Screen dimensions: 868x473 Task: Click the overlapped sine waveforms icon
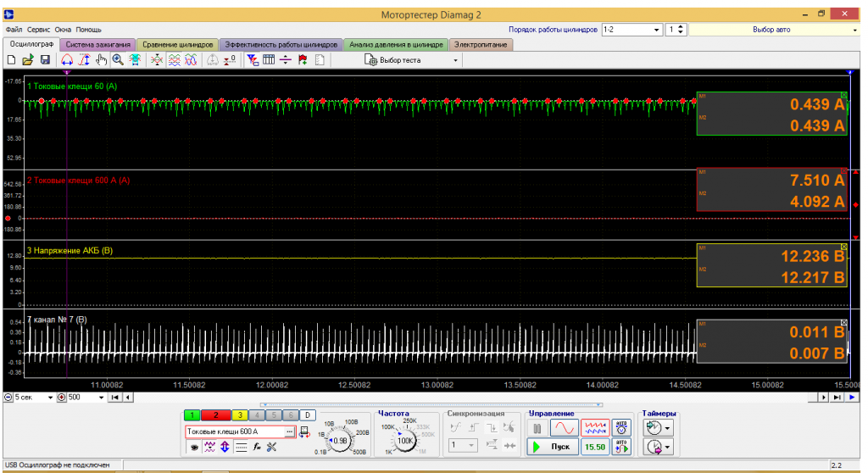(191, 60)
